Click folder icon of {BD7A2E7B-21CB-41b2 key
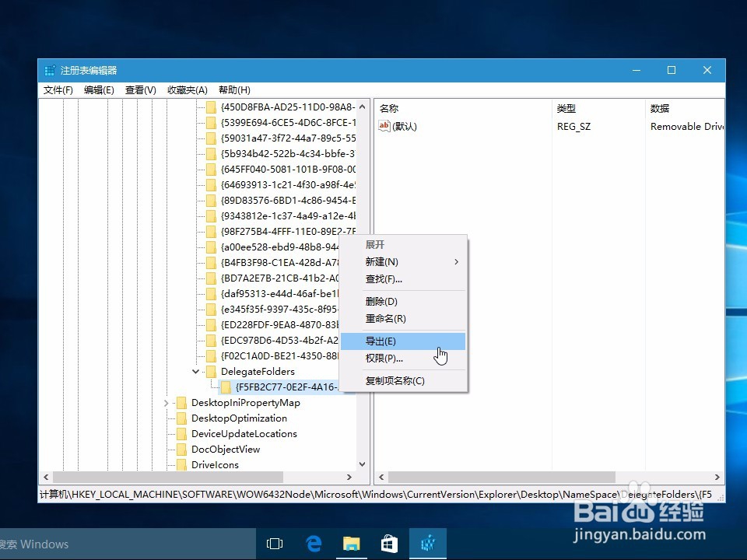 click(211, 278)
